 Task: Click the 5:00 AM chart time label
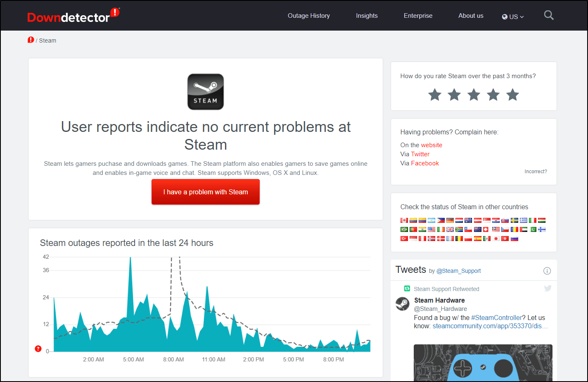click(133, 359)
